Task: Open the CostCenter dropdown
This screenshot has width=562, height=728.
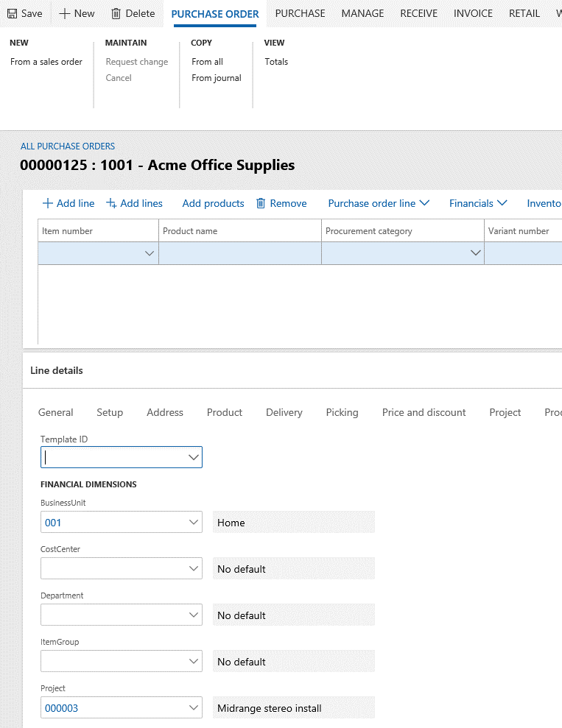Action: point(194,569)
